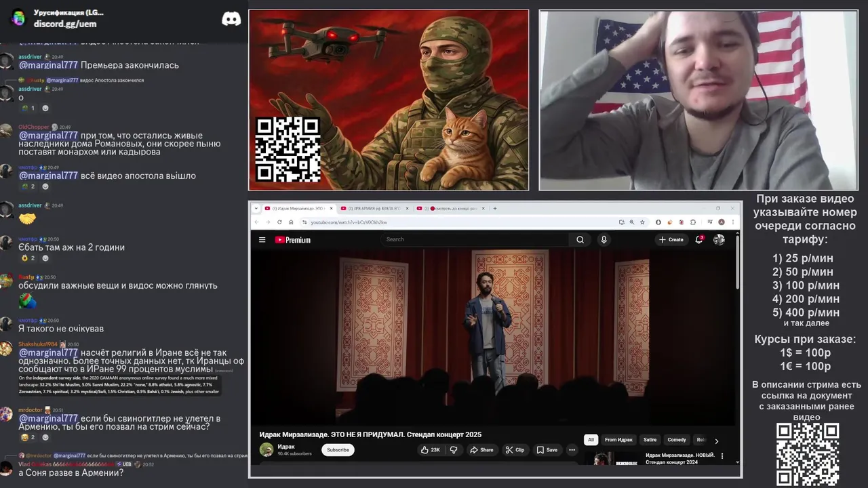Go to browser home page

point(291,222)
